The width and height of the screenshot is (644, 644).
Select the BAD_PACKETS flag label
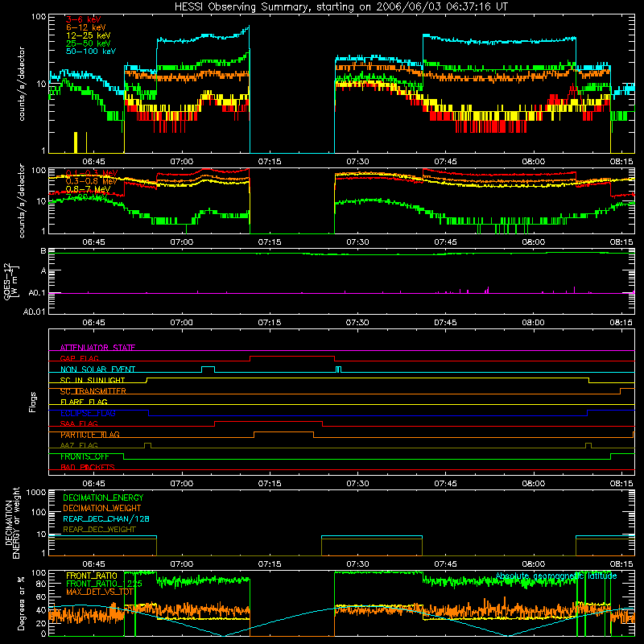88,467
